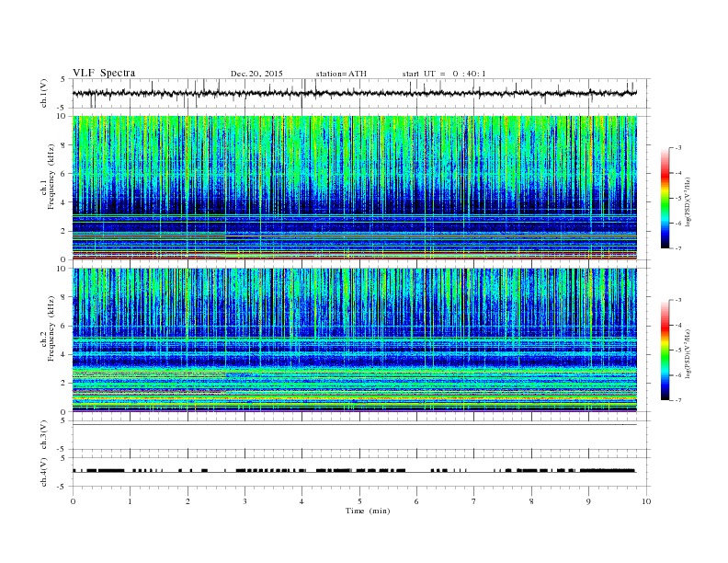The width and height of the screenshot is (728, 563).
Task: Click the time axis tick label "5"
Action: [x=359, y=501]
